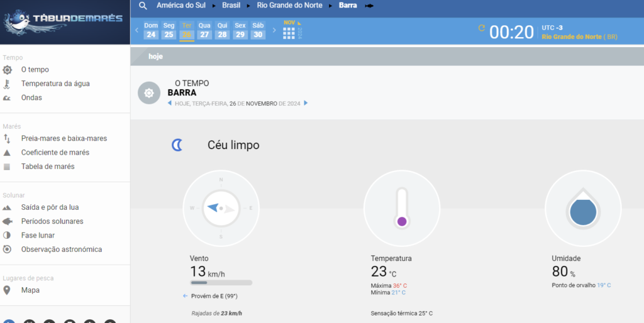The image size is (644, 323).
Task: Select Seg 25 in the date strip
Action: [169, 30]
